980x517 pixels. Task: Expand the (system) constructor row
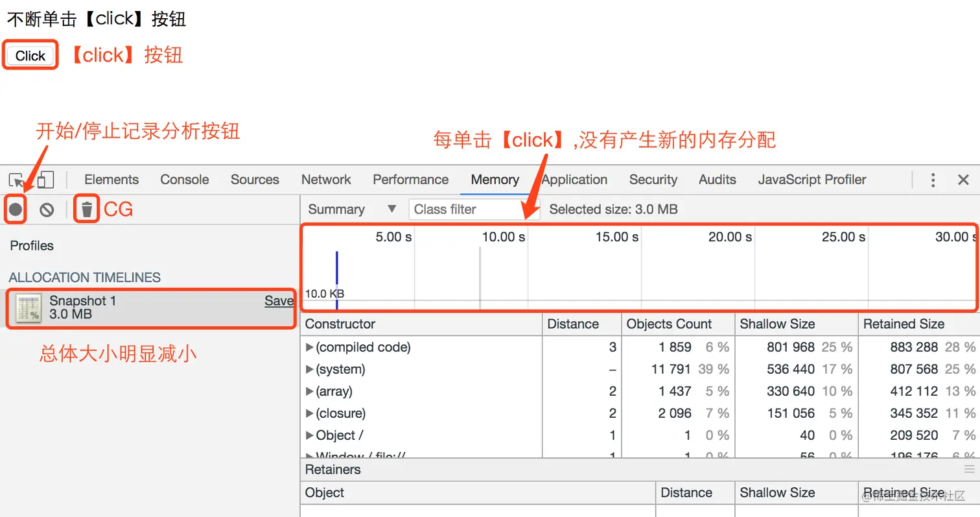[309, 370]
